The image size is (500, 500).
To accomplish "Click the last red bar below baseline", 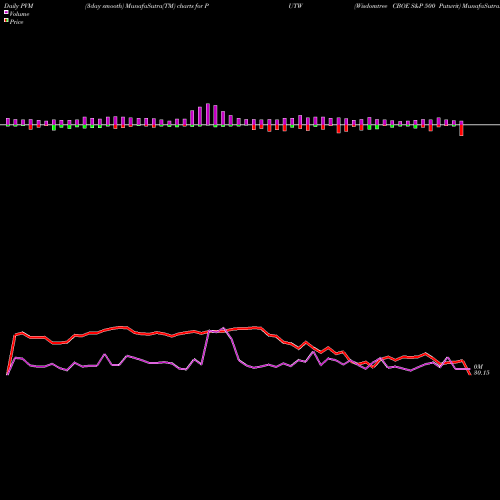I will (x=461, y=130).
